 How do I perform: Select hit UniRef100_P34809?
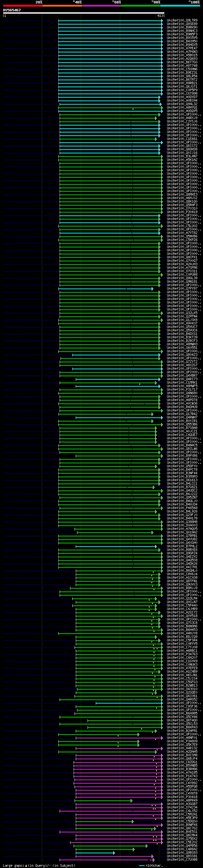182,741
